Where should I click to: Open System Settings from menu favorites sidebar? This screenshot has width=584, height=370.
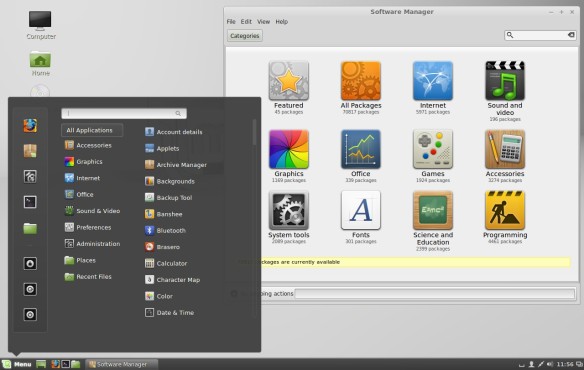30,176
